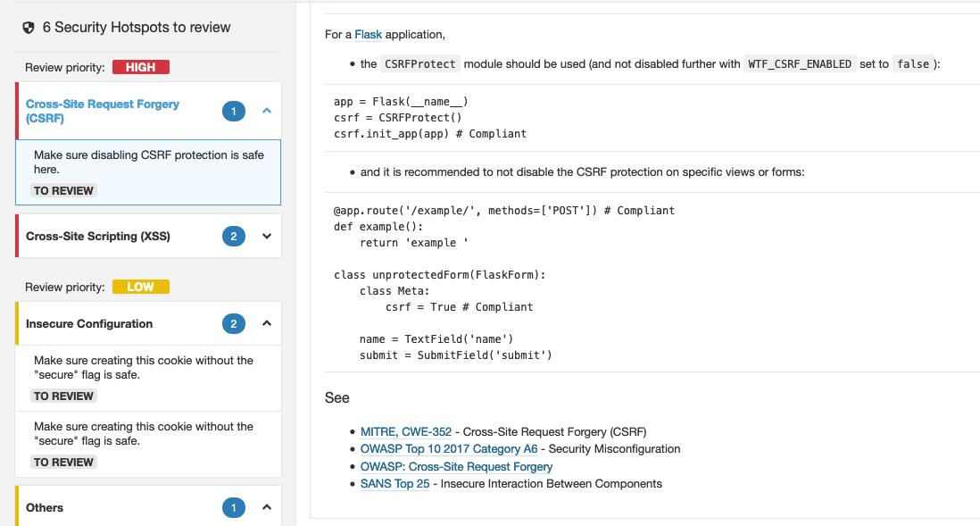Click the count badge on Others row
The height and width of the screenshot is (526, 980).
234,508
